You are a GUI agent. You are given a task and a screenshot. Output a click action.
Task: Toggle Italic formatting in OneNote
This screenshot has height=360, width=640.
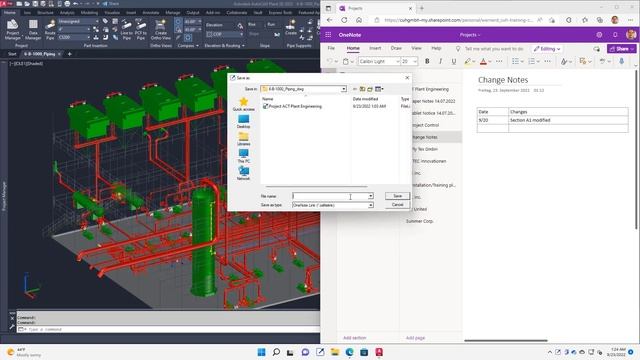tap(440, 61)
